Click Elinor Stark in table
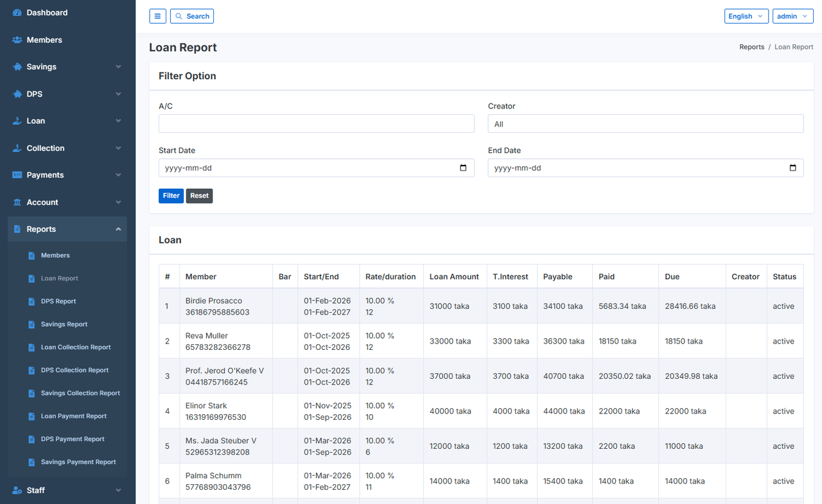The image size is (822, 504). click(x=206, y=406)
